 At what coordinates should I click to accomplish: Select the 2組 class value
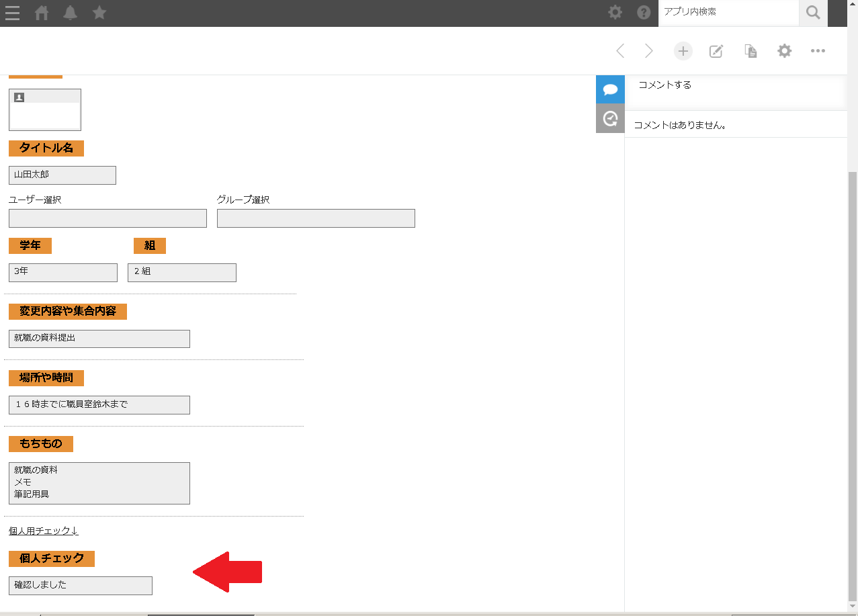click(142, 271)
